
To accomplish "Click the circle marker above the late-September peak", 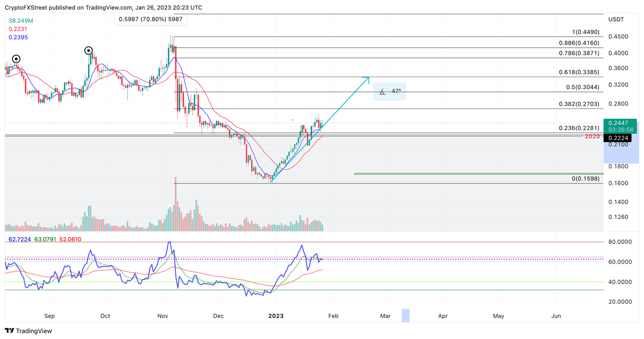I will coord(89,51).
